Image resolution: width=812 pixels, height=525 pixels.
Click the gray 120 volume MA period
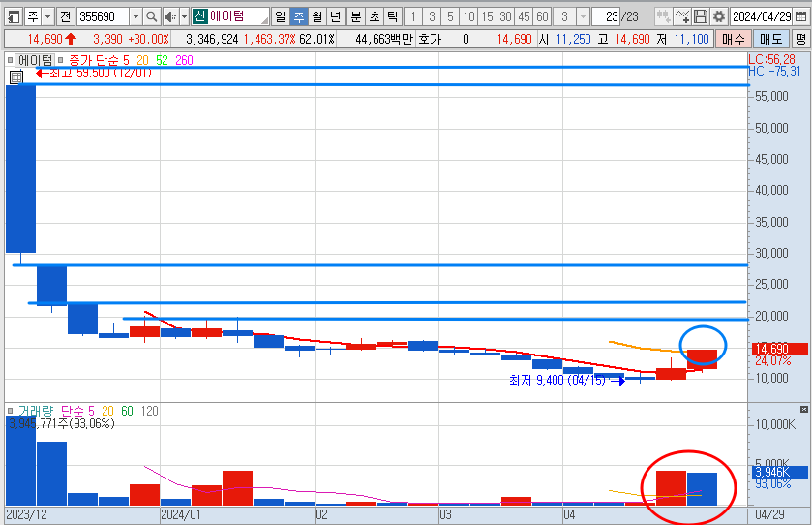point(150,411)
